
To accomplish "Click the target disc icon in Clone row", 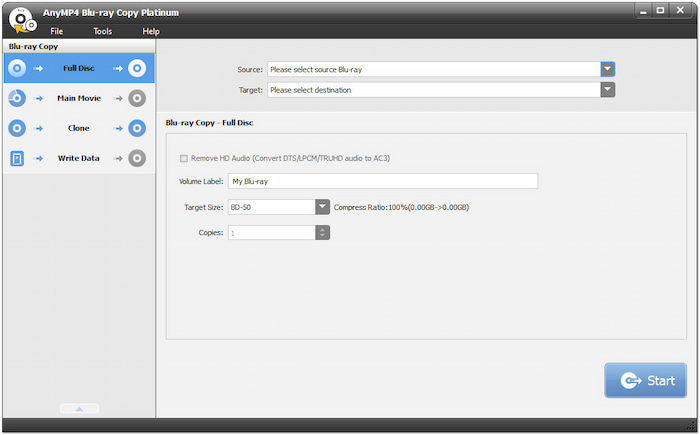I will click(x=137, y=128).
